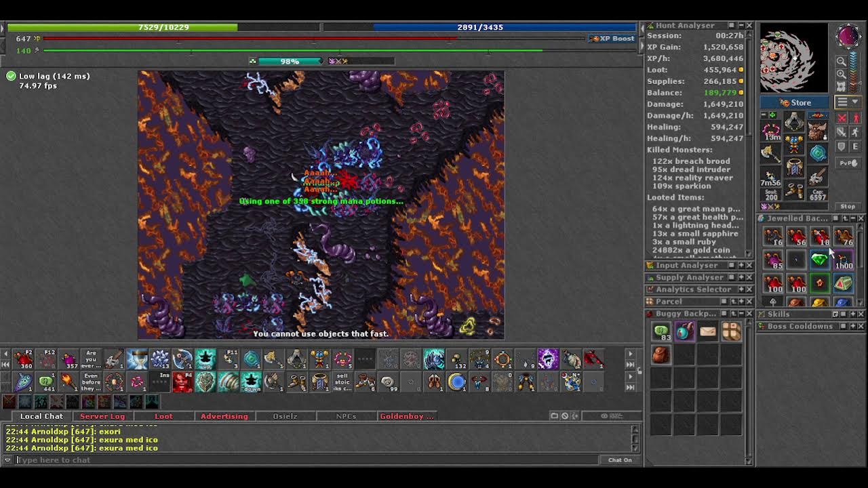The width and height of the screenshot is (868, 488).
Task: Click the parcel box in Buggy Backpack
Action: click(x=731, y=331)
